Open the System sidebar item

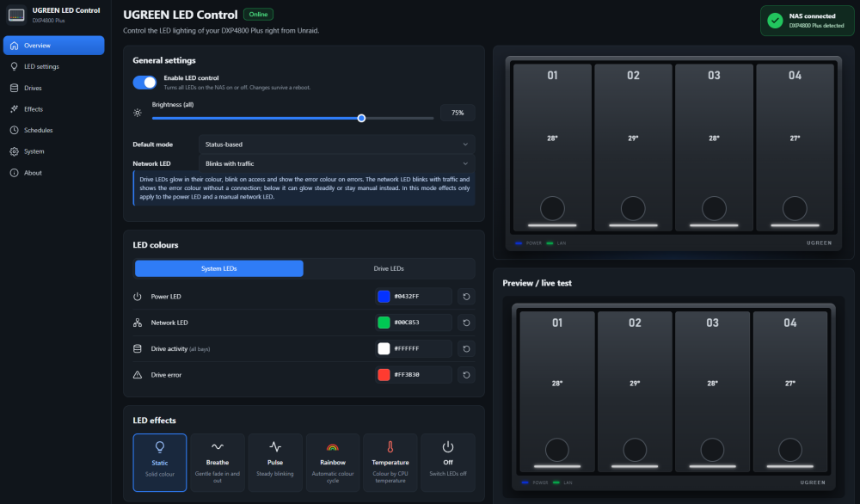click(53, 151)
